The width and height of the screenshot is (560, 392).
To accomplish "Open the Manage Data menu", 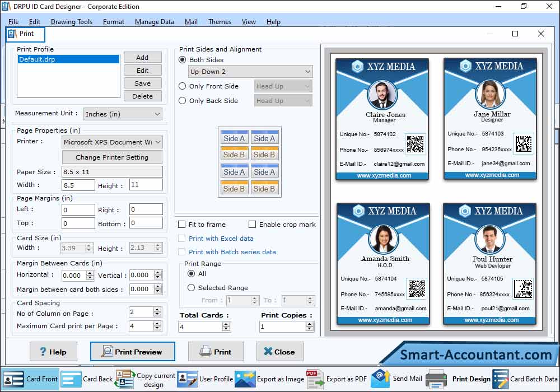I will click(x=155, y=22).
